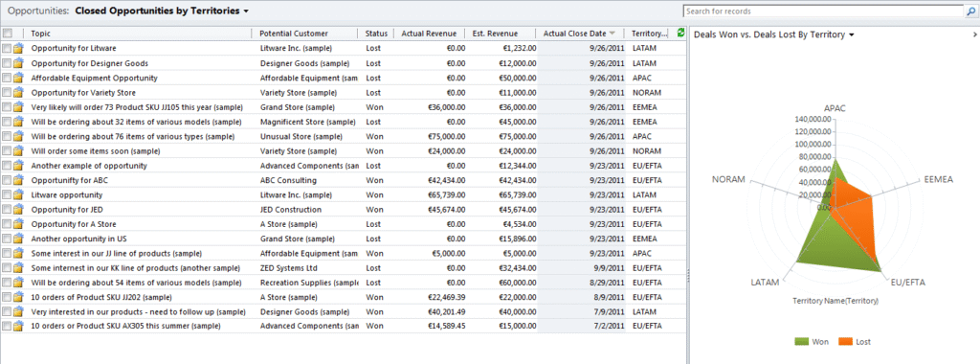This screenshot has height=364, width=980.
Task: Click record icon beside 10 orders of Product SKU JJ202
Action: [x=18, y=297]
